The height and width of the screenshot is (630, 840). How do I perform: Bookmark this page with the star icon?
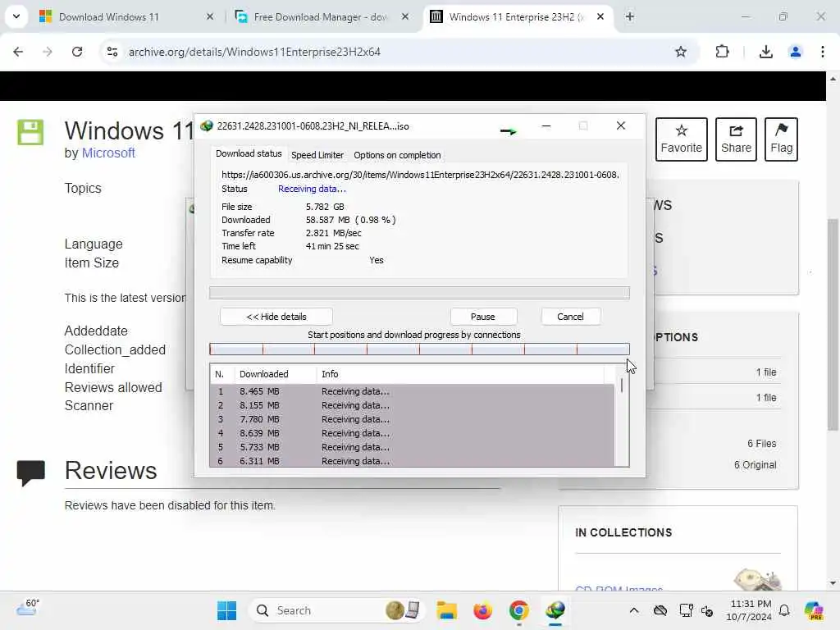click(x=681, y=52)
